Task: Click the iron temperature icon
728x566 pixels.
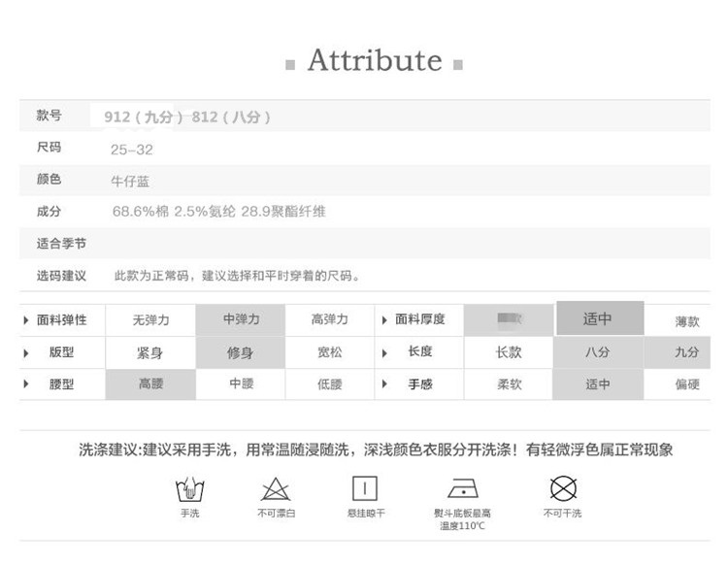Action: tap(463, 488)
